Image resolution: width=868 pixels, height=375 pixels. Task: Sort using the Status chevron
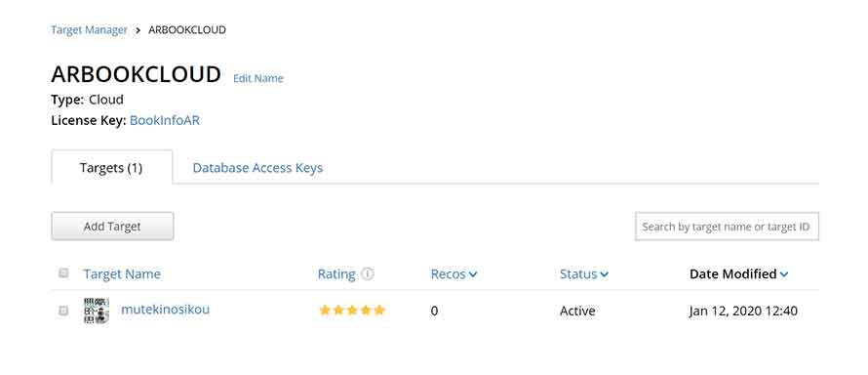pyautogui.click(x=604, y=274)
